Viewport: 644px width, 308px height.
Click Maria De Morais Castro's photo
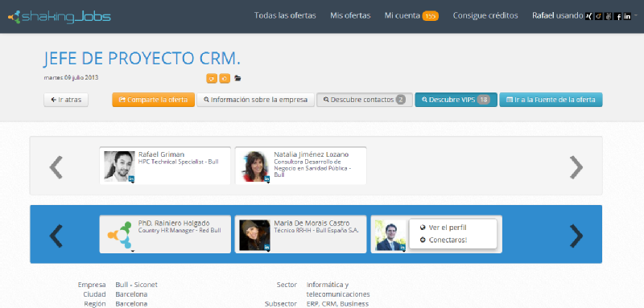coord(254,235)
